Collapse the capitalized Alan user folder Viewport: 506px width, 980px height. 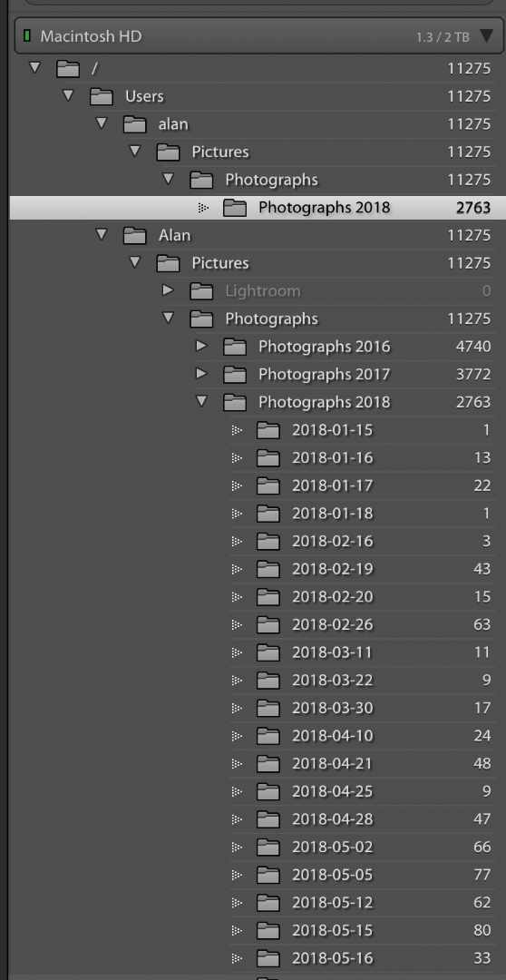coord(102,234)
